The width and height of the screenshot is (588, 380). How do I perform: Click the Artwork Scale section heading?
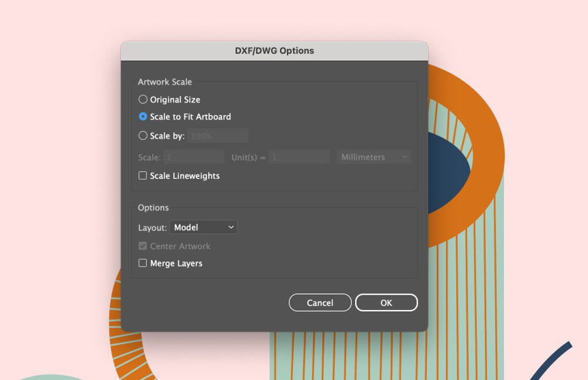coord(165,82)
